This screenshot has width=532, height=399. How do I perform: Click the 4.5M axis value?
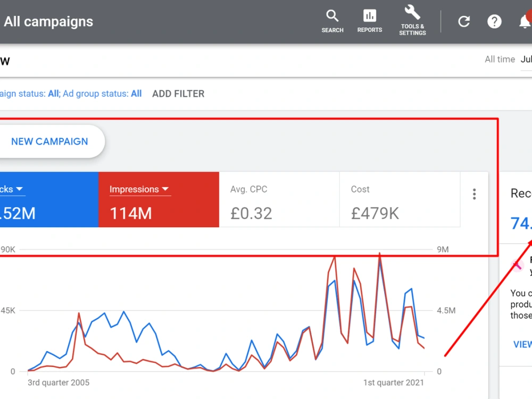pyautogui.click(x=446, y=311)
